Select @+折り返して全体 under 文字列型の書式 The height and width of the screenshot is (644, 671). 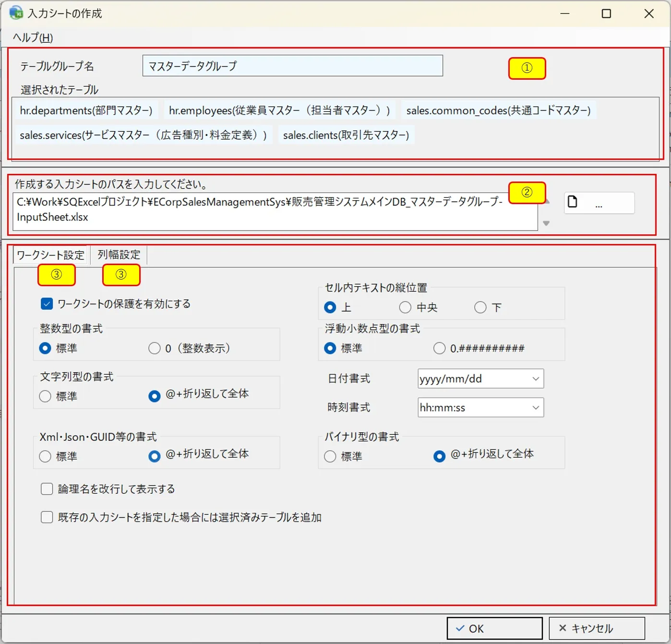point(199,395)
